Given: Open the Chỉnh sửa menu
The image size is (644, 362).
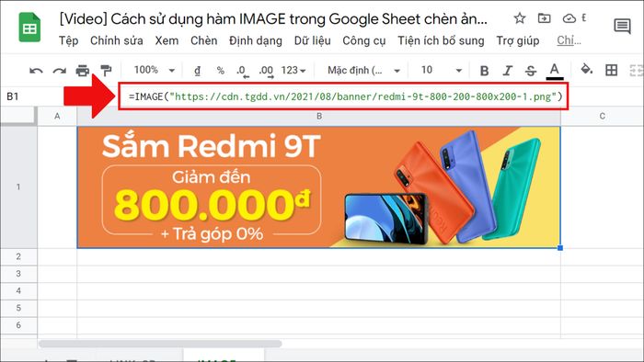Looking at the screenshot, I should [117, 40].
